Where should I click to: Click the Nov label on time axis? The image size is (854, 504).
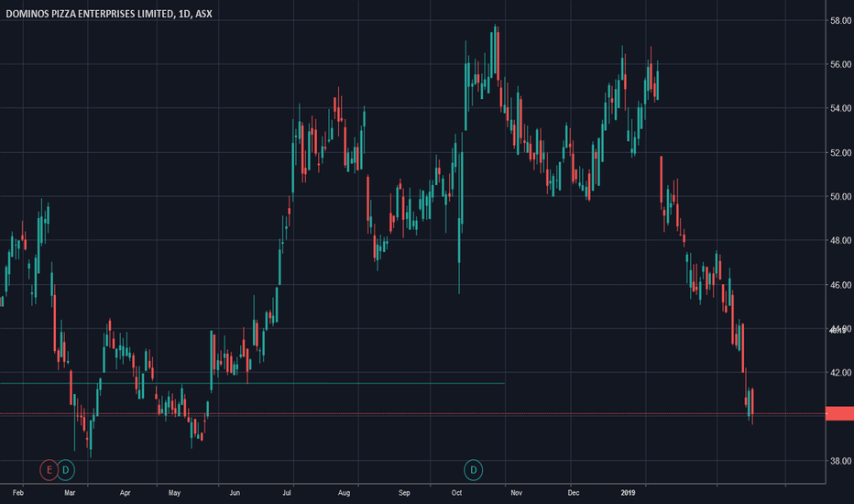tap(516, 493)
